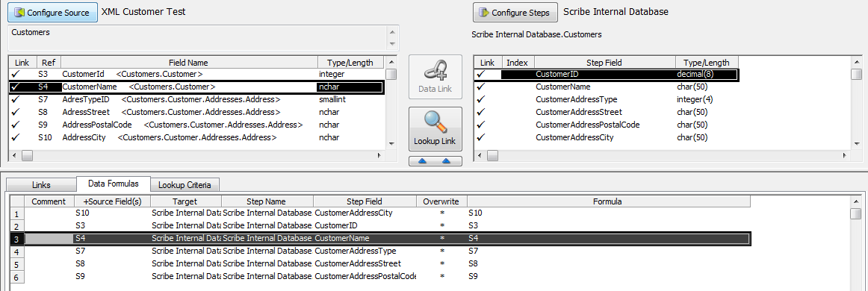This screenshot has width=868, height=291.
Task: Toggle link checkmark for source row S8
Action: coord(16,112)
